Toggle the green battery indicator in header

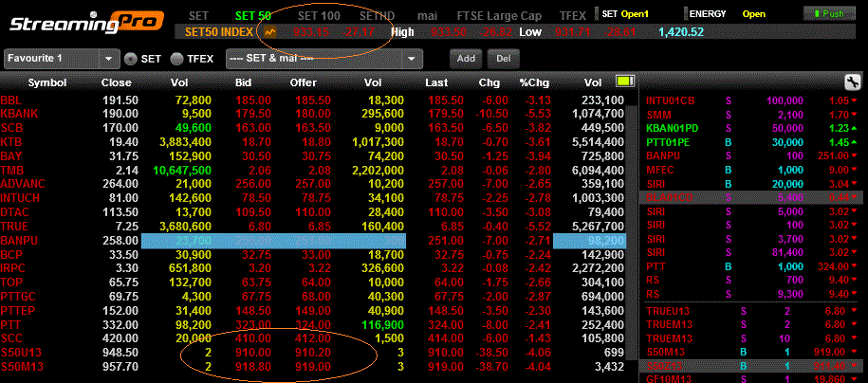pos(625,82)
